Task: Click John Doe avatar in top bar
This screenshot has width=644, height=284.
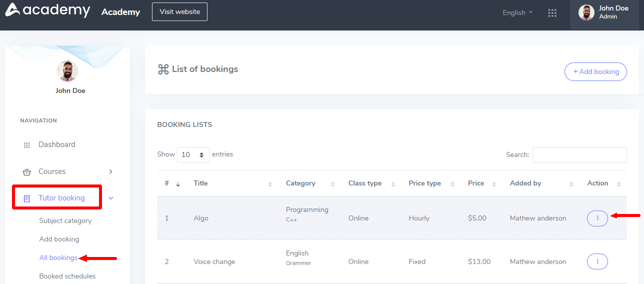Action: click(x=586, y=12)
